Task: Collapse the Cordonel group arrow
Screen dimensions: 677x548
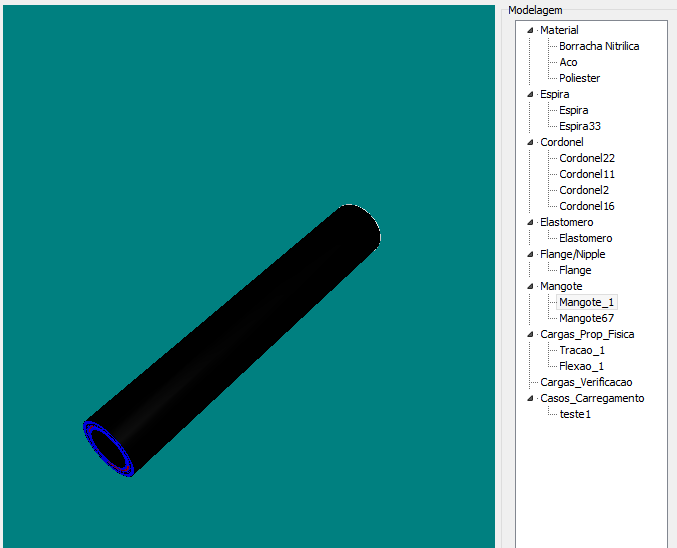Action: pyautogui.click(x=530, y=142)
